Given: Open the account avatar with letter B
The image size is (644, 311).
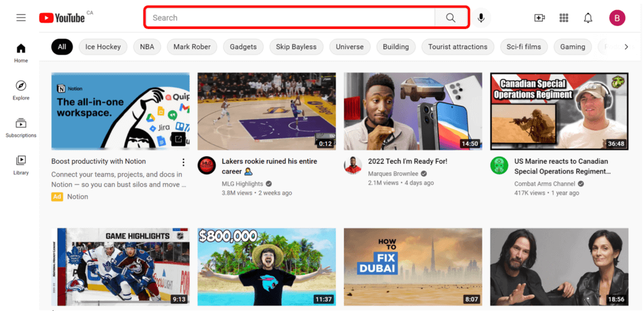Looking at the screenshot, I should (x=617, y=18).
